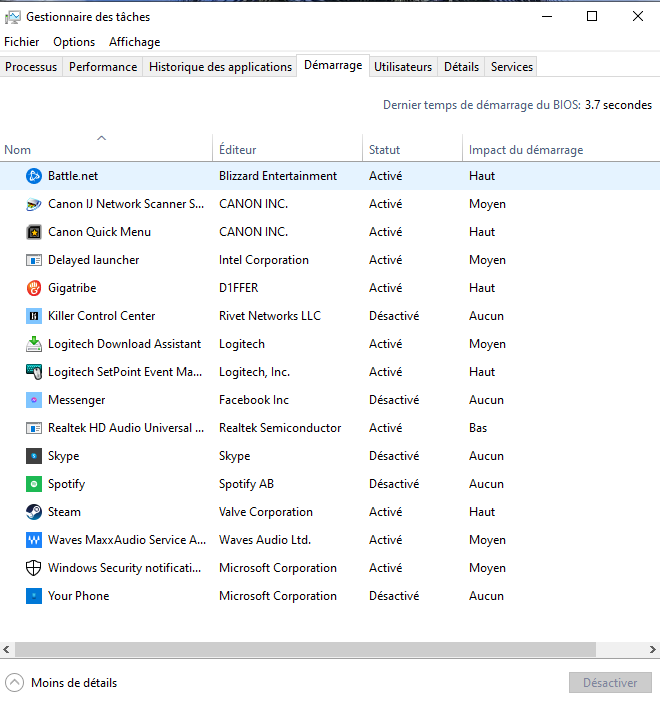The height and width of the screenshot is (706, 660).
Task: Click the Killer Control Center icon
Action: [34, 316]
